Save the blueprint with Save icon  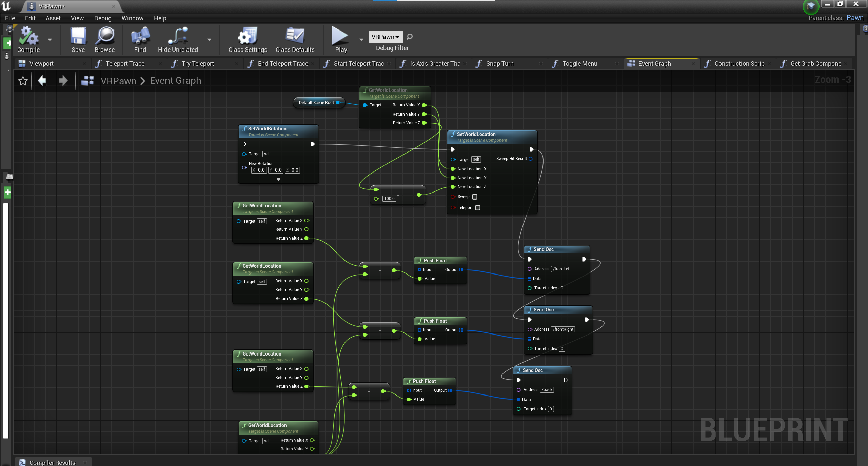click(x=78, y=37)
